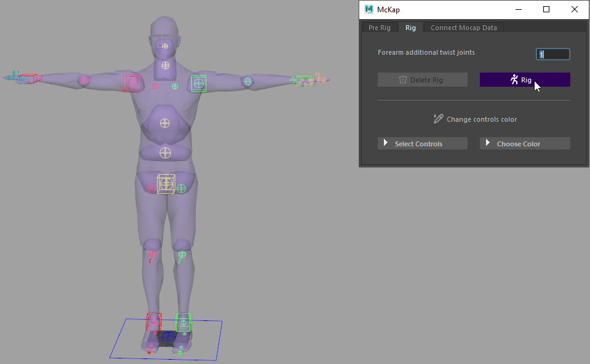This screenshot has width=590, height=364.
Task: Maximize the McKap window
Action: [546, 9]
